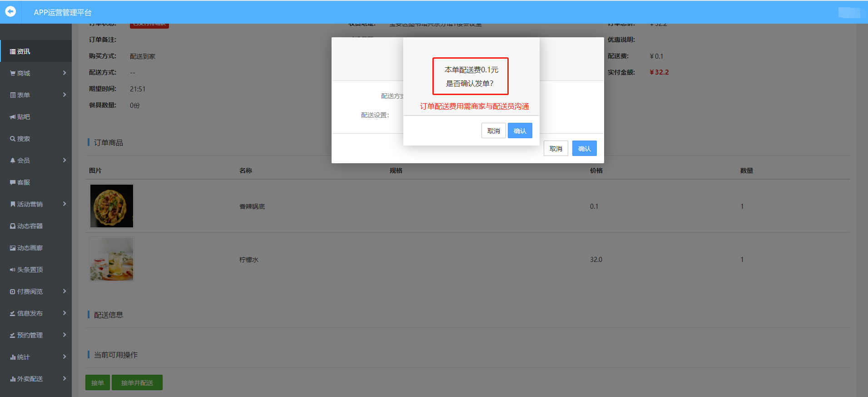The width and height of the screenshot is (868, 397).
Task: Expand the 商城 submenu chevron
Action: 64,73
